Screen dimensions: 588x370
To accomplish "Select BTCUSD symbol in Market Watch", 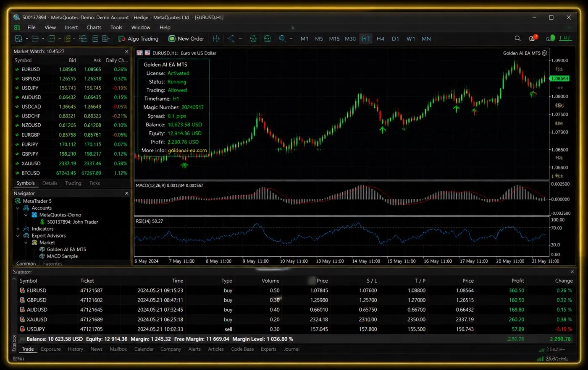I will (x=31, y=173).
